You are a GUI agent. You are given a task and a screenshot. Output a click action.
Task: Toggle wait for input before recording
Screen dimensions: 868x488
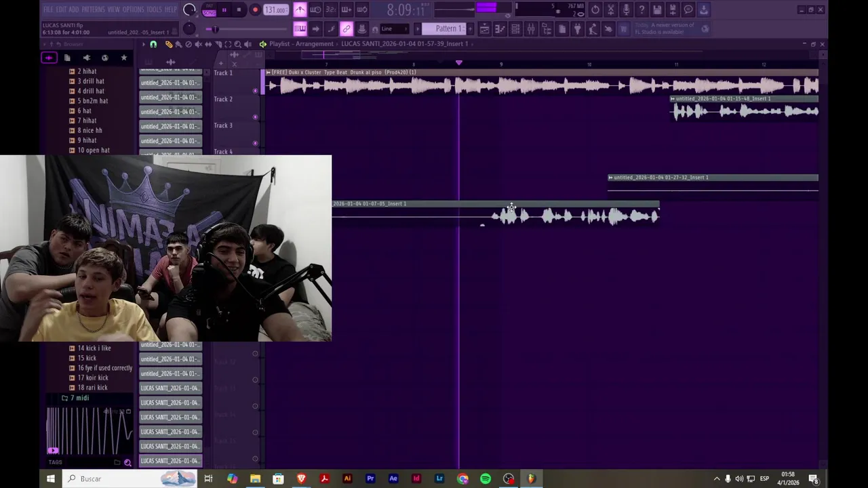tap(315, 9)
